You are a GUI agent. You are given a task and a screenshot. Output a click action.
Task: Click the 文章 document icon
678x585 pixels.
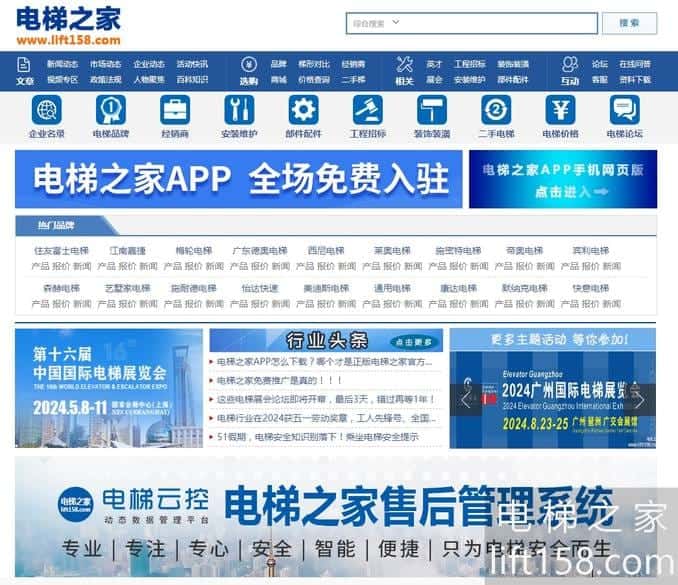click(24, 65)
